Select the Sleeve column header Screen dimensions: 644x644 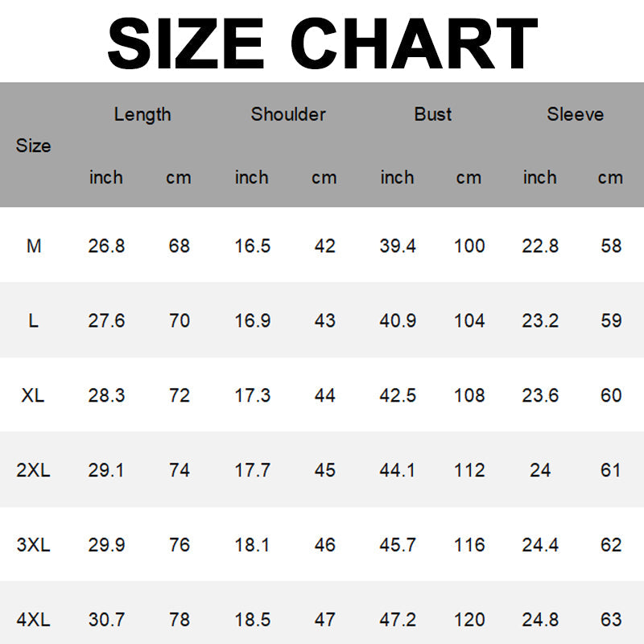click(575, 114)
